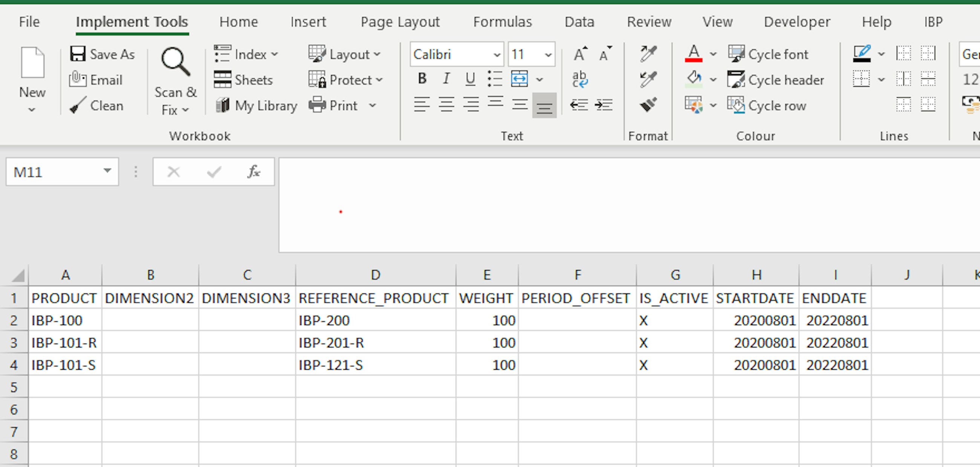Screen dimensions: 980x467
Task: Click the increase font size icon
Action: [580, 54]
